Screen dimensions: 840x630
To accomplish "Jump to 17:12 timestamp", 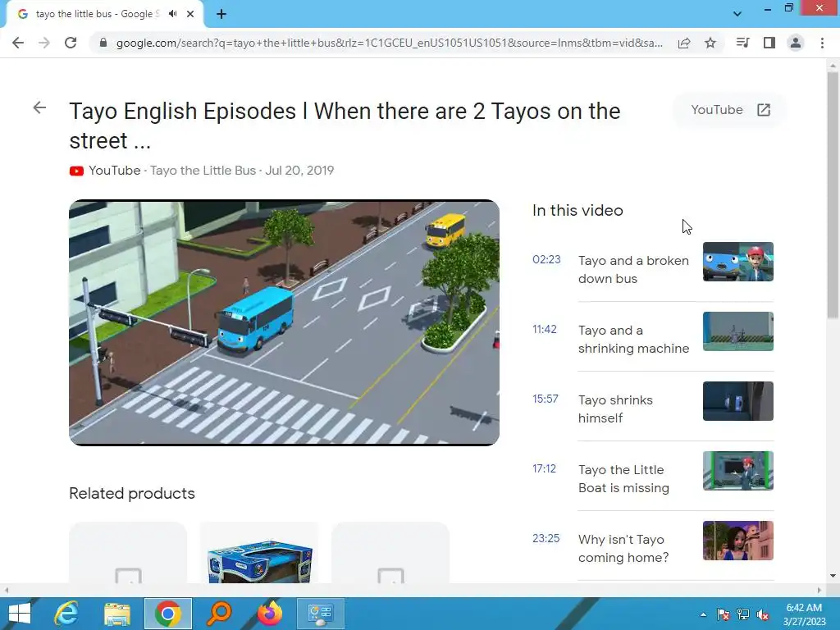I will point(544,468).
